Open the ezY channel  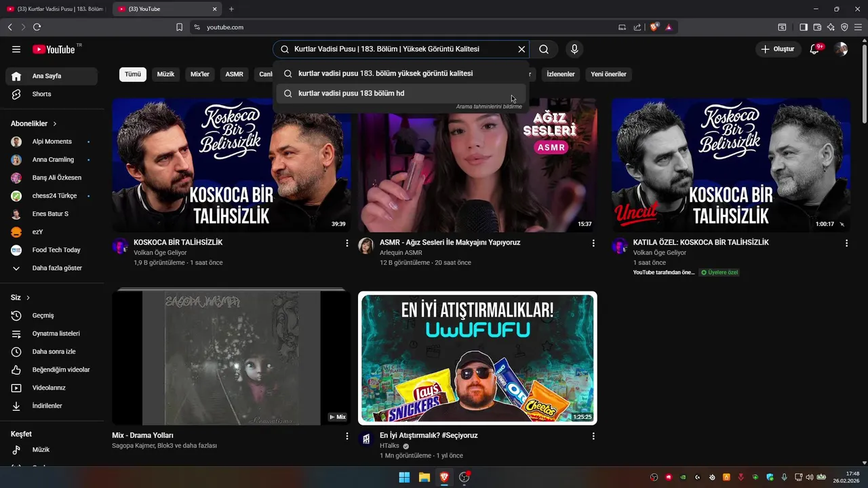coord(52,232)
